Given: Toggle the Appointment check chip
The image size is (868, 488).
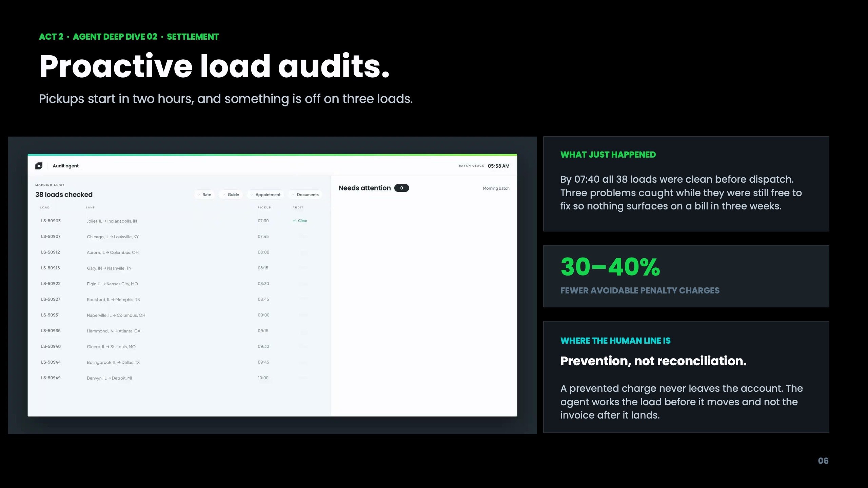Looking at the screenshot, I should click(265, 195).
